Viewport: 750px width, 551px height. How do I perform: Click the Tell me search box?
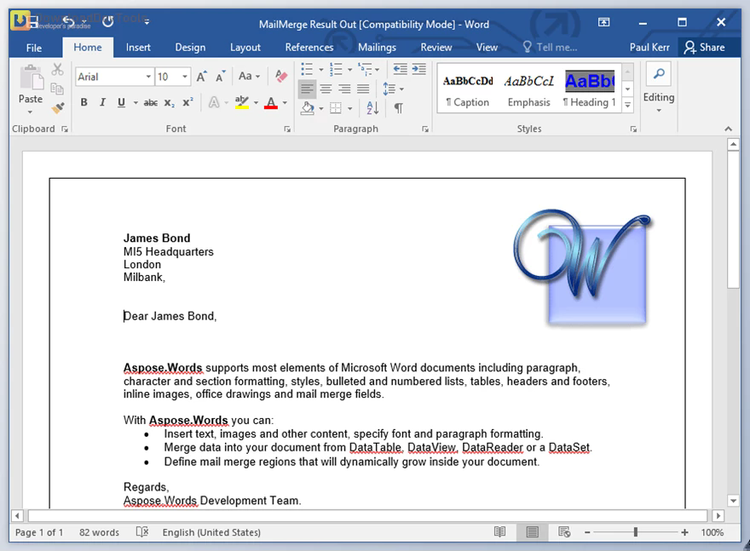550,47
